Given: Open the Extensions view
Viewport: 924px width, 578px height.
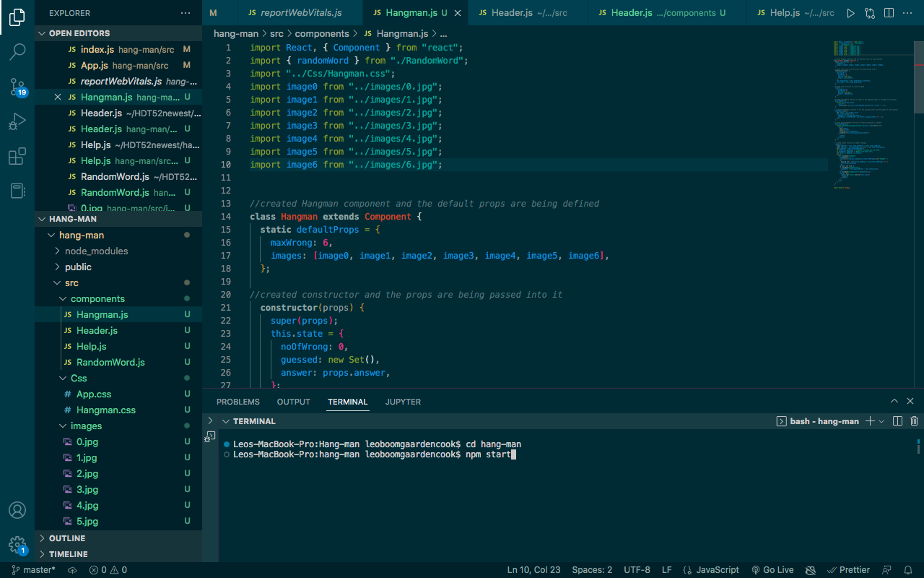Looking at the screenshot, I should pos(17,156).
